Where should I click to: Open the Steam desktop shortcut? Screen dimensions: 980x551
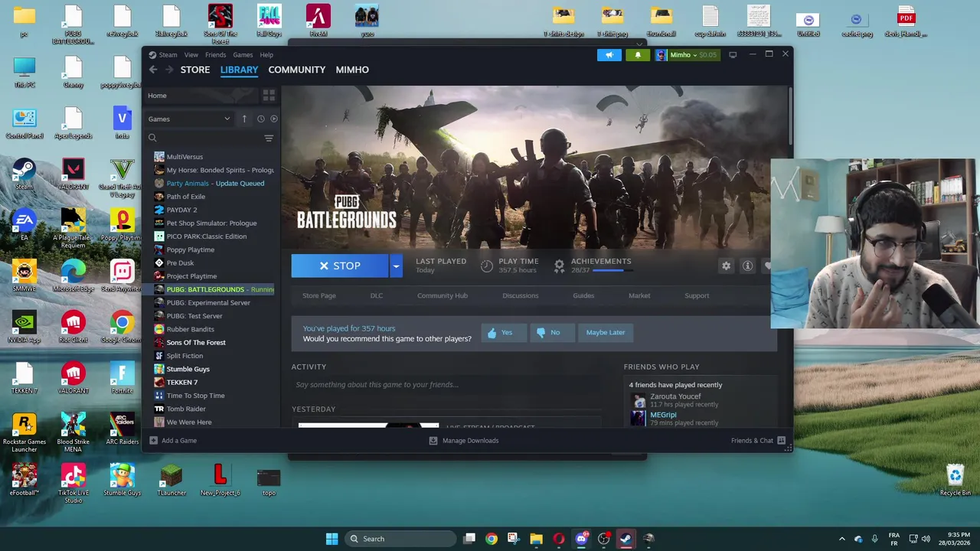24,174
